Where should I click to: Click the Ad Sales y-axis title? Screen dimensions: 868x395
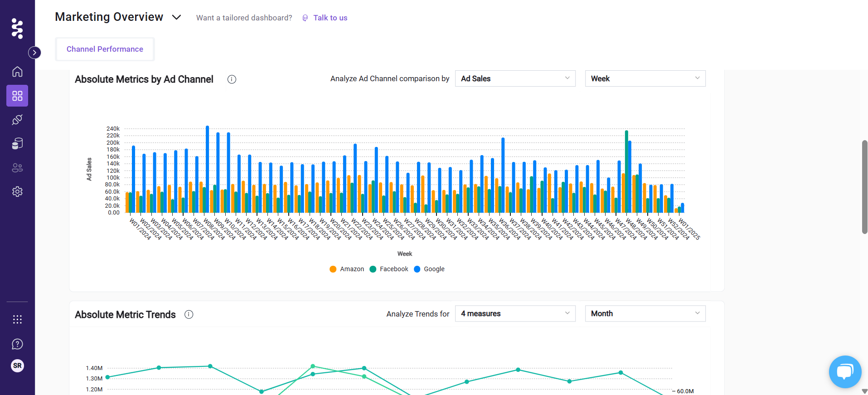[x=89, y=169]
